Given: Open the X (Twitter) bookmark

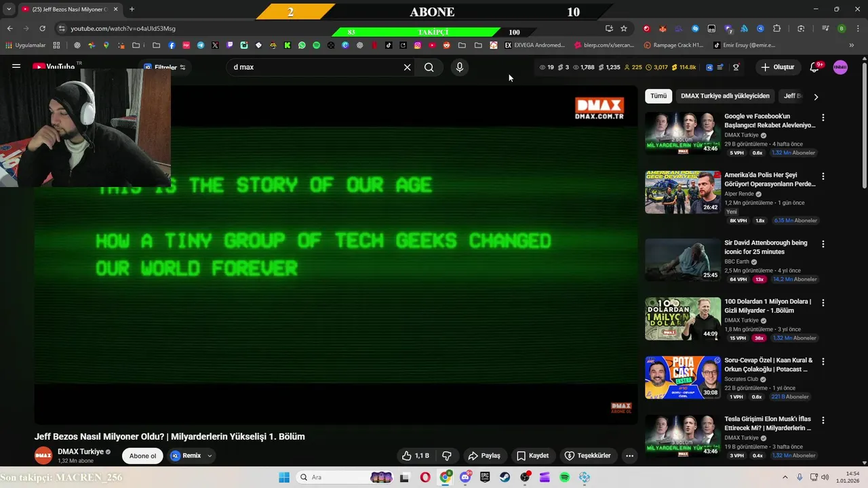Looking at the screenshot, I should tap(215, 45).
